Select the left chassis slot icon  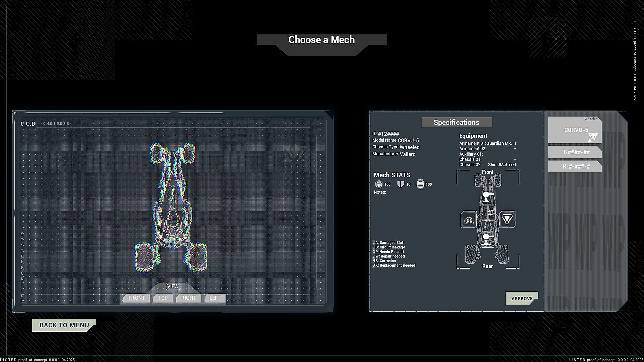(x=468, y=220)
